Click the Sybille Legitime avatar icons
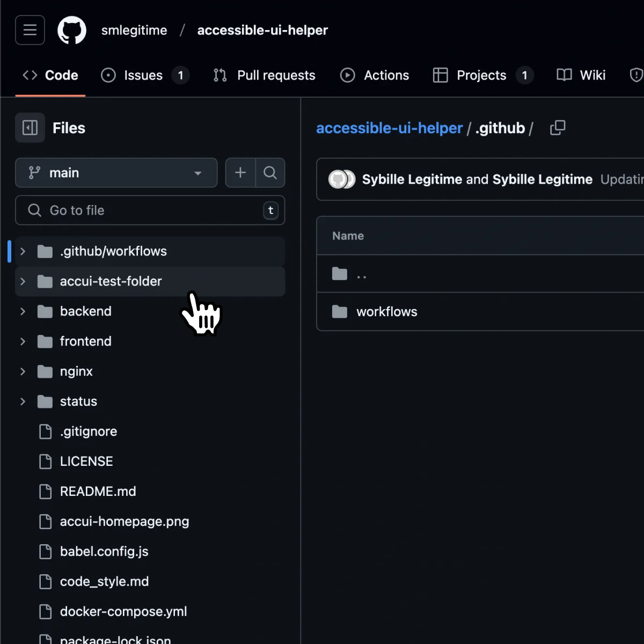Screen dimensions: 644x644 pyautogui.click(x=342, y=179)
